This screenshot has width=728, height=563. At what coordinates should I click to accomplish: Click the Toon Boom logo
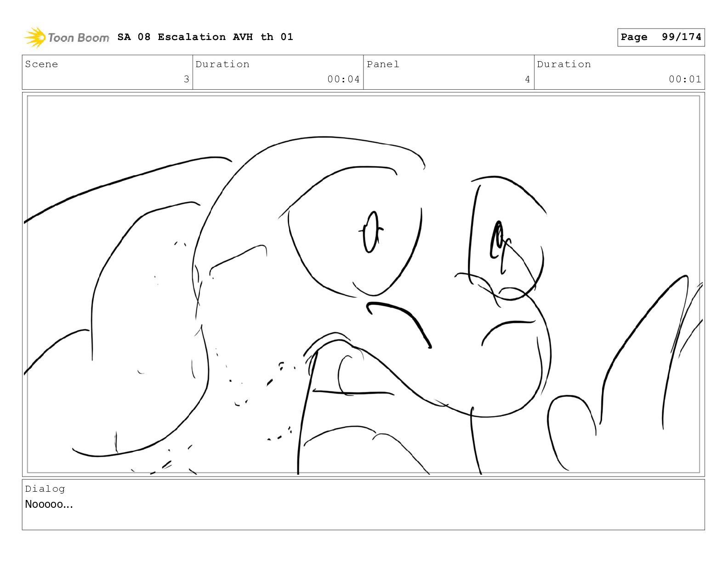[x=67, y=37]
